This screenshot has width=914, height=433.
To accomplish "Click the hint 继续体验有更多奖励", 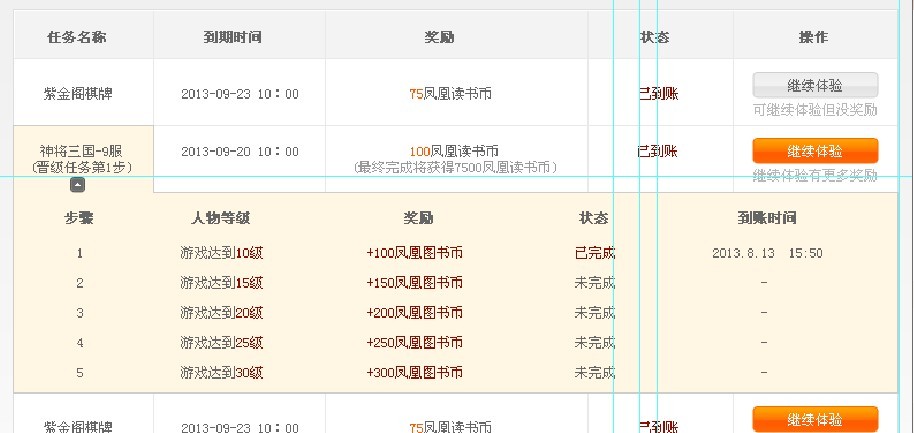I will pos(815,175).
